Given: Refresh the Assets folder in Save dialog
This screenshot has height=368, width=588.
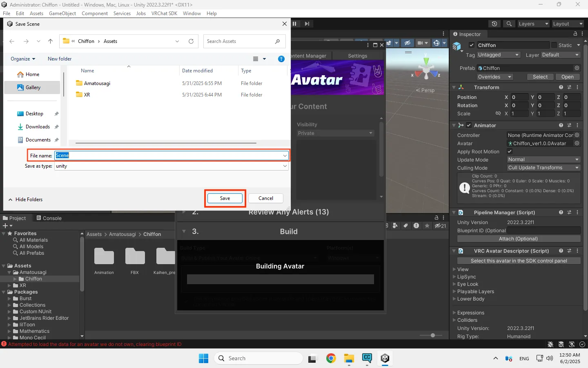Looking at the screenshot, I should click(191, 41).
